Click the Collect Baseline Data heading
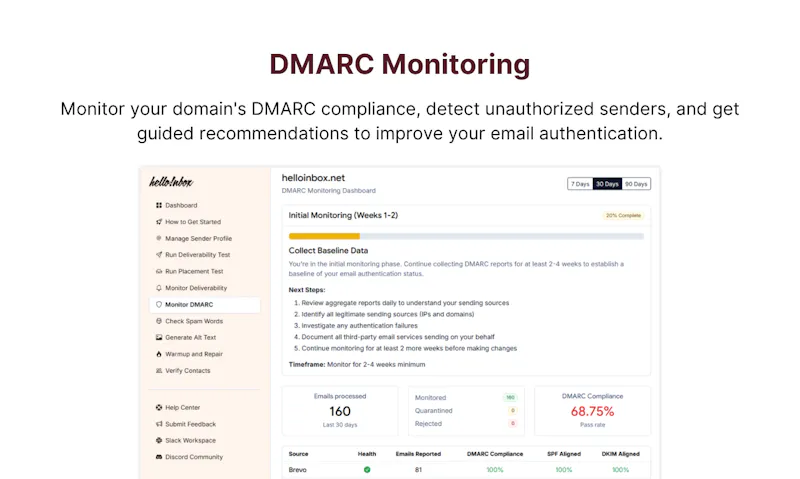This screenshot has width=800, height=479. pyautogui.click(x=328, y=250)
